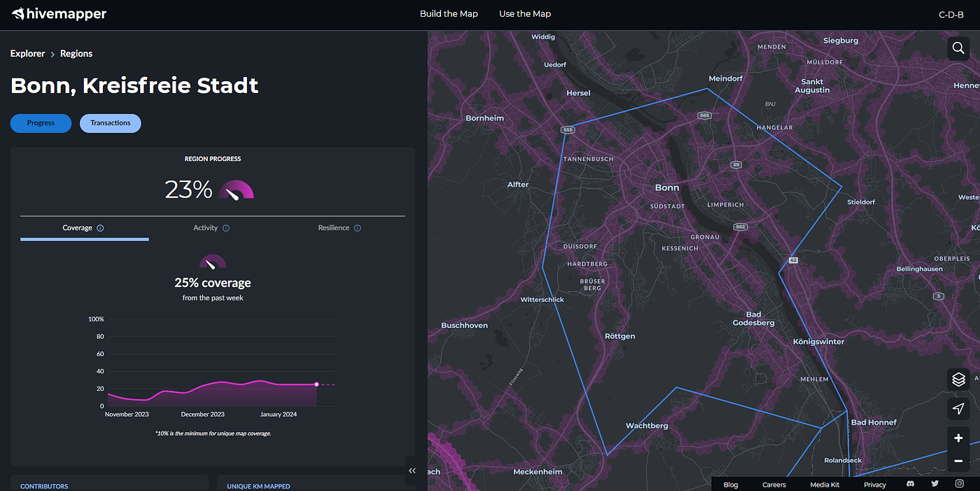Click the coverage chart current data point

coord(316,385)
